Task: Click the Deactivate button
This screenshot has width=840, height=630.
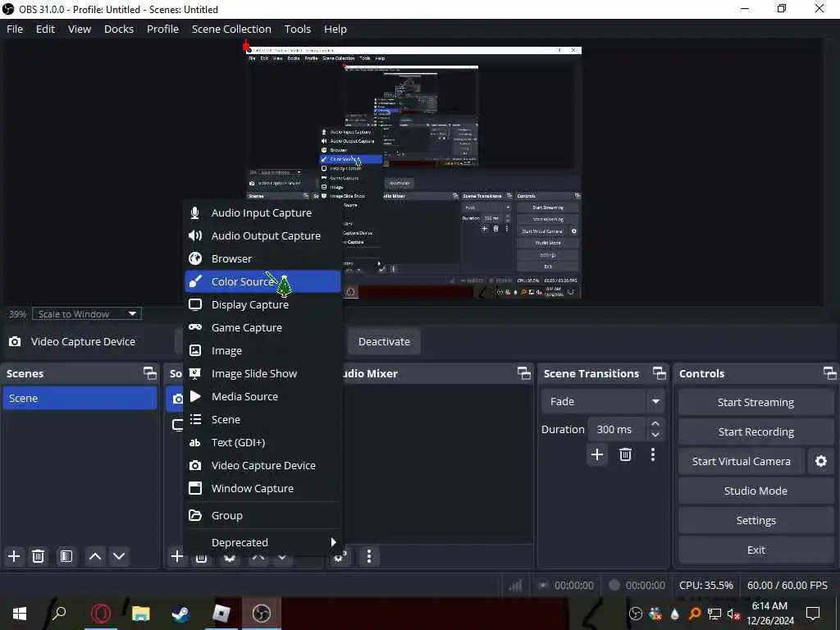Action: [384, 342]
